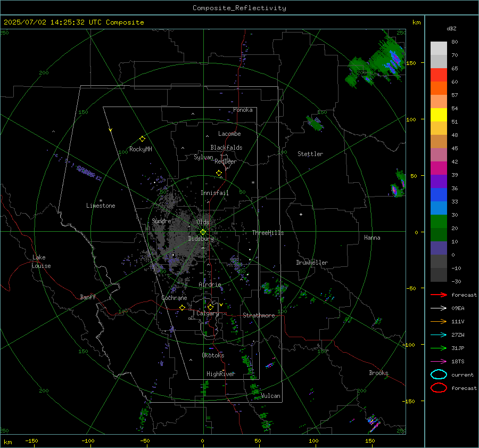The height and width of the screenshot is (448, 479).
Task: Click the Stettler label
Action: tap(310, 154)
